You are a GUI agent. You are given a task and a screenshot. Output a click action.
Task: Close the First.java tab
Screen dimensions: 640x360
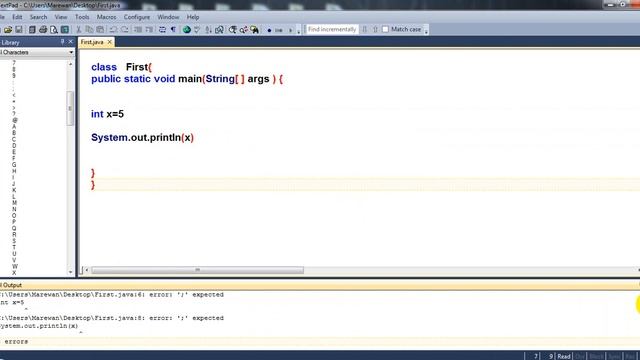point(109,42)
